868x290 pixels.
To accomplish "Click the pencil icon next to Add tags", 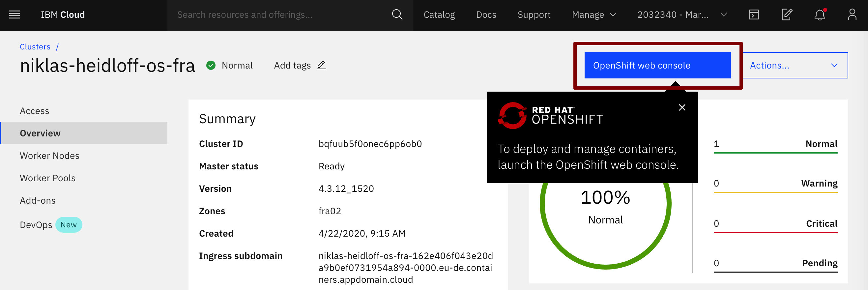I will tap(321, 65).
